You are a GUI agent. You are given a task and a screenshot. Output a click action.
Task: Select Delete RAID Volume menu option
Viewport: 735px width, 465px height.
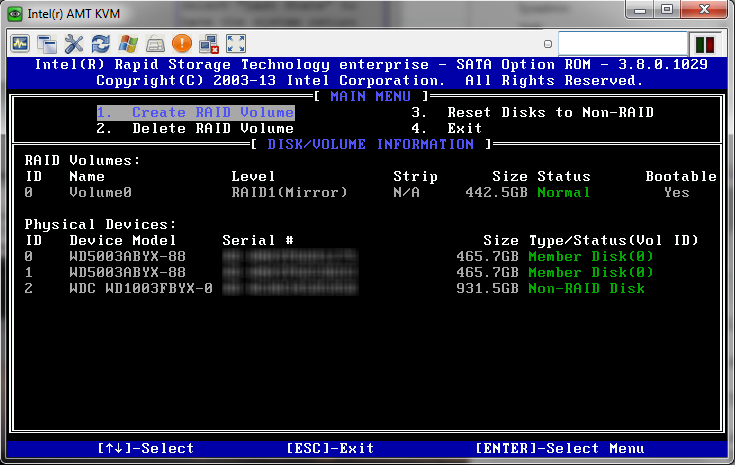[x=195, y=128]
